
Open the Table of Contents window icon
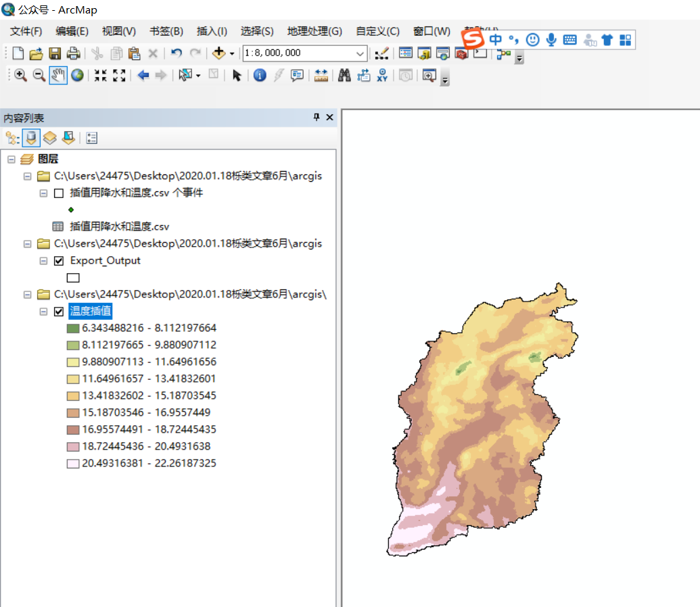click(405, 53)
